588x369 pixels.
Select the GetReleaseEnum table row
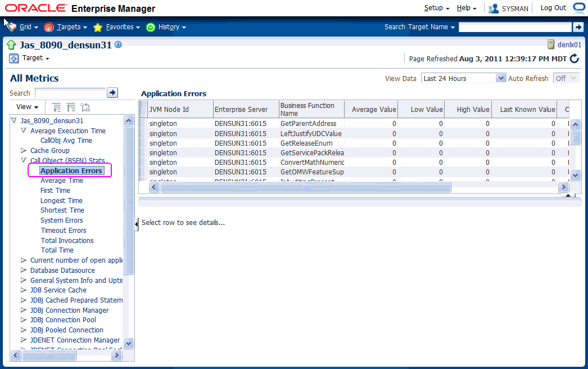(x=354, y=143)
